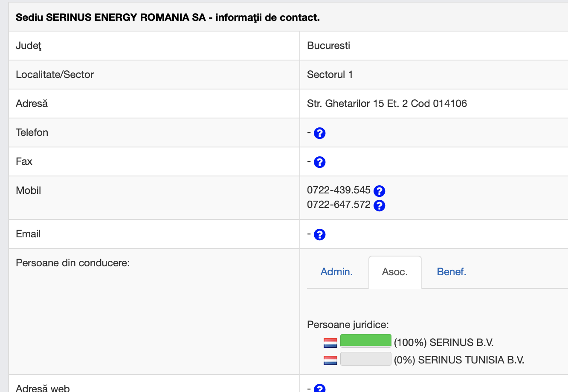
Task: Switch to the Admin. tab
Action: 336,272
